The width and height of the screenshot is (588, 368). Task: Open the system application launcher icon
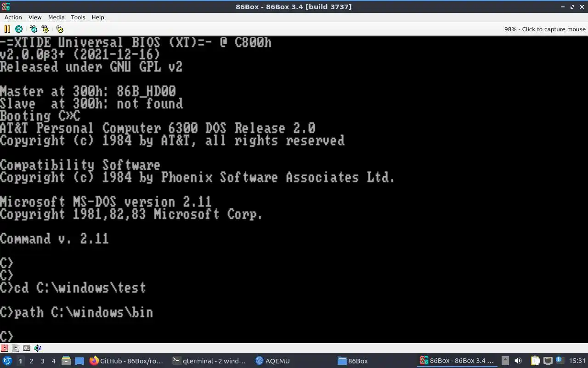tap(7, 361)
